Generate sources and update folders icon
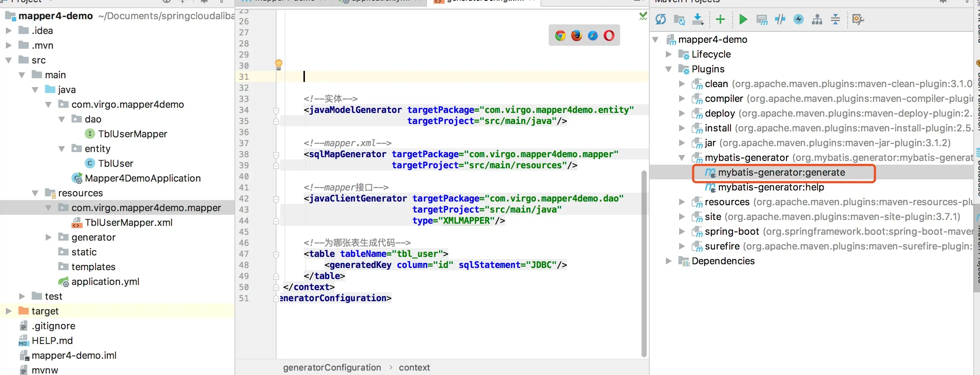This screenshot has width=980, height=375. (x=679, y=19)
